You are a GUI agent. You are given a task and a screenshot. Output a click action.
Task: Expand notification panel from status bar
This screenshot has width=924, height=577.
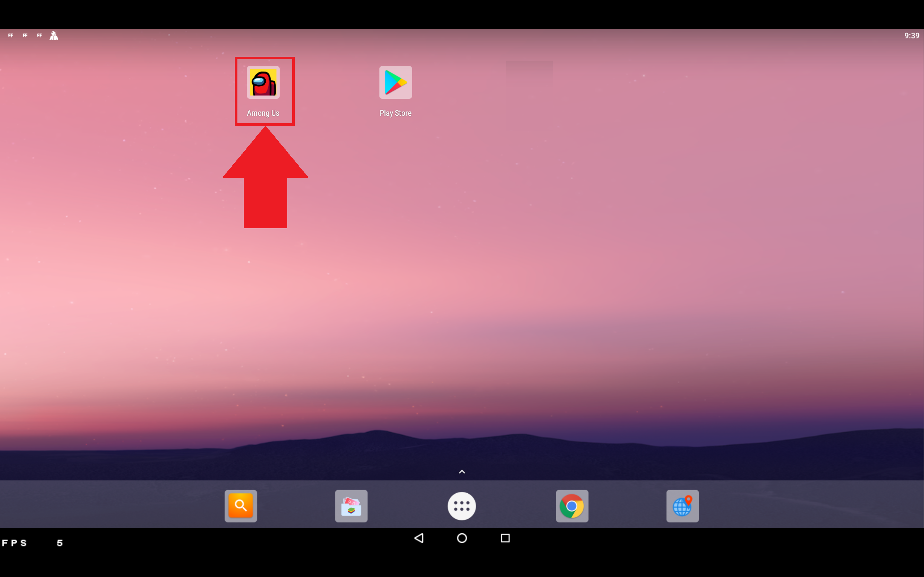462,35
